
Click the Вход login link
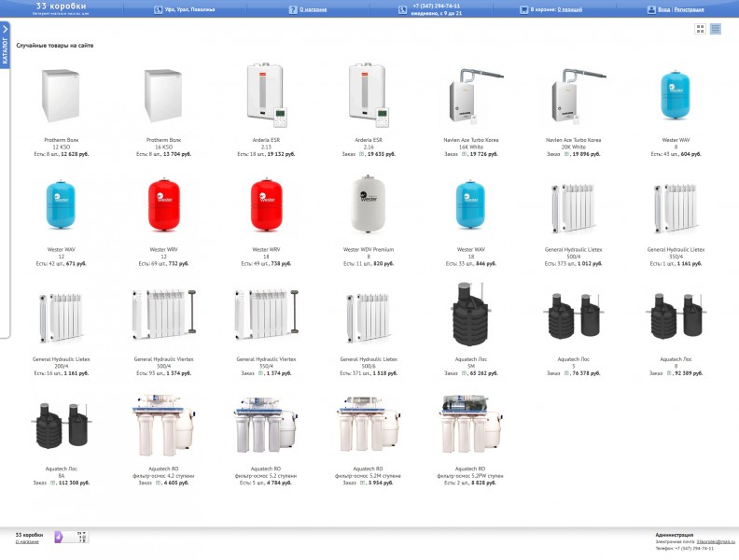tap(664, 9)
